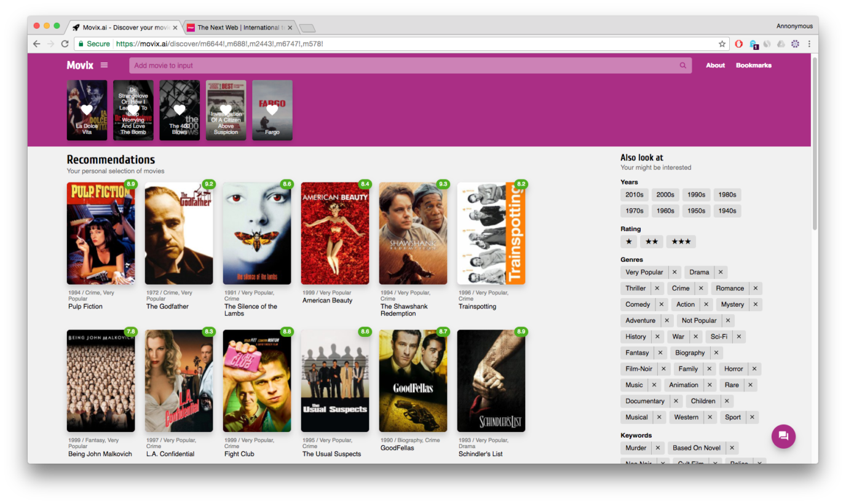Open the Bookmarks section

pos(753,65)
